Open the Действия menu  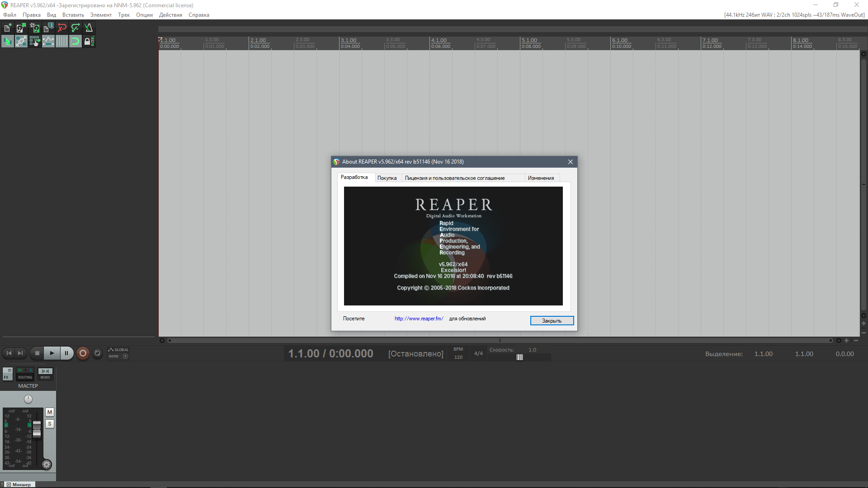(170, 15)
